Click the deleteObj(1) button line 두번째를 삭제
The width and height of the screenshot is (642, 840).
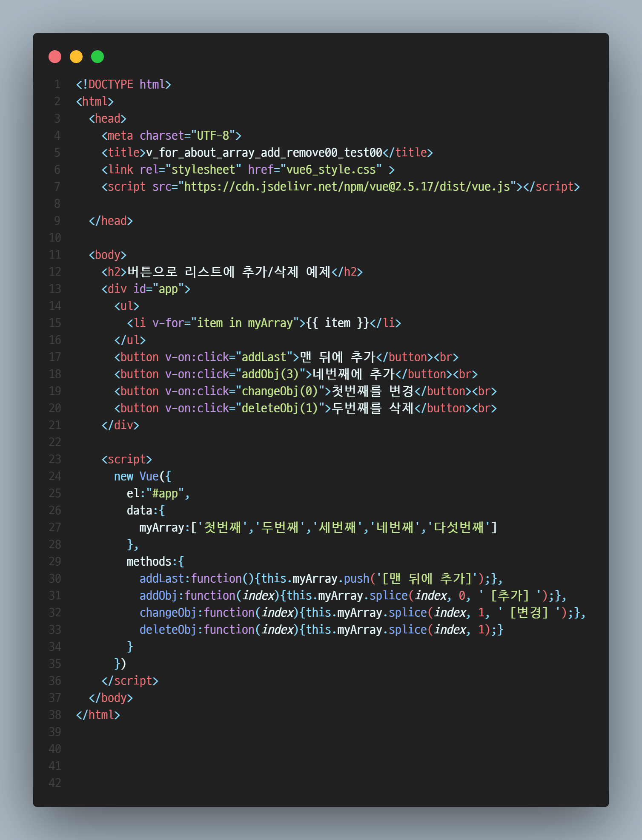pos(306,408)
